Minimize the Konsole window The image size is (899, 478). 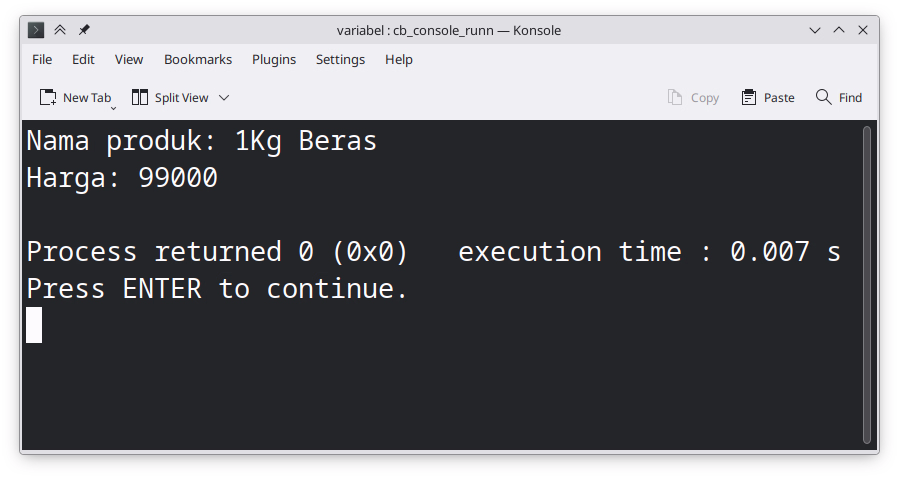point(815,30)
